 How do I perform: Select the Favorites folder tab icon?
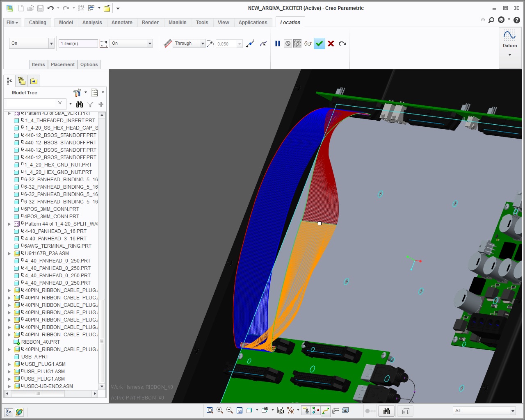pyautogui.click(x=34, y=81)
